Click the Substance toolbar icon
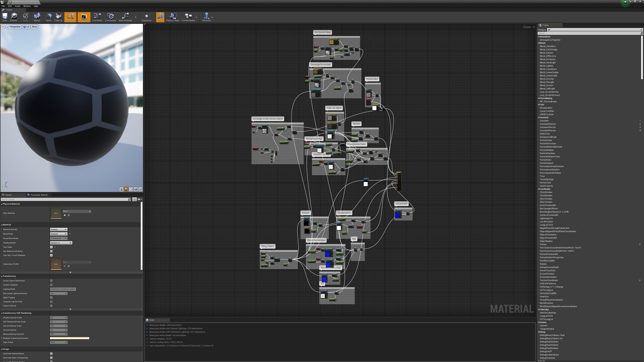The image size is (644, 362). click(x=146, y=17)
